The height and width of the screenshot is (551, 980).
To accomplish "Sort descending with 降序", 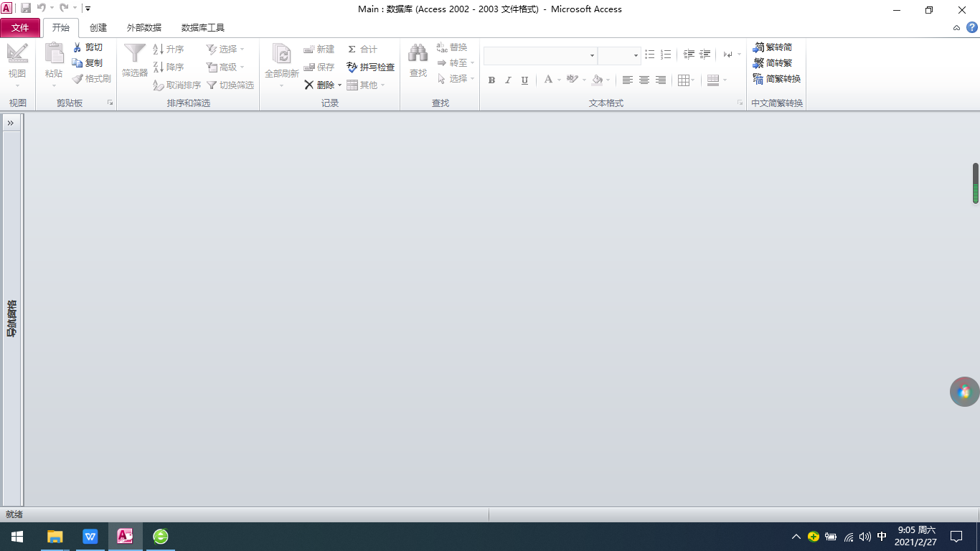I will [x=169, y=67].
